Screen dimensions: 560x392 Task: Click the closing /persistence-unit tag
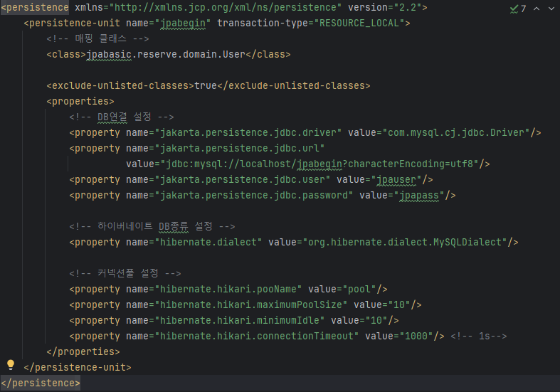pos(78,367)
